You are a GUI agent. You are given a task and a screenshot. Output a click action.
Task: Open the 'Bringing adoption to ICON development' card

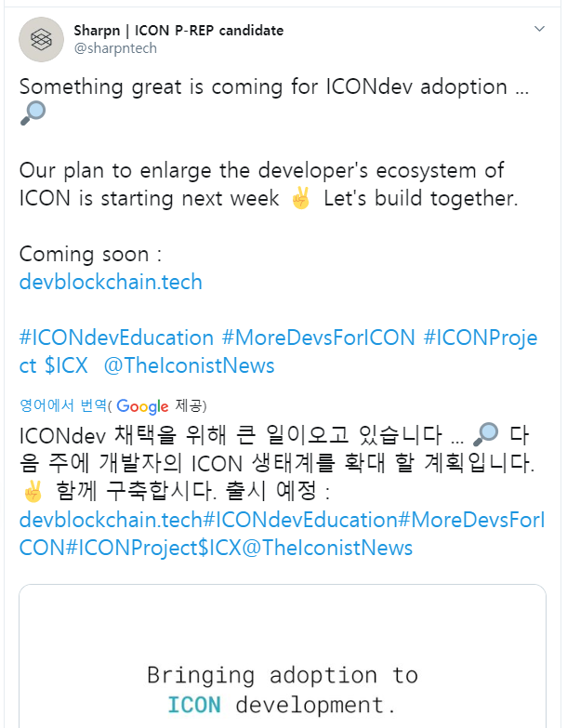click(x=283, y=656)
